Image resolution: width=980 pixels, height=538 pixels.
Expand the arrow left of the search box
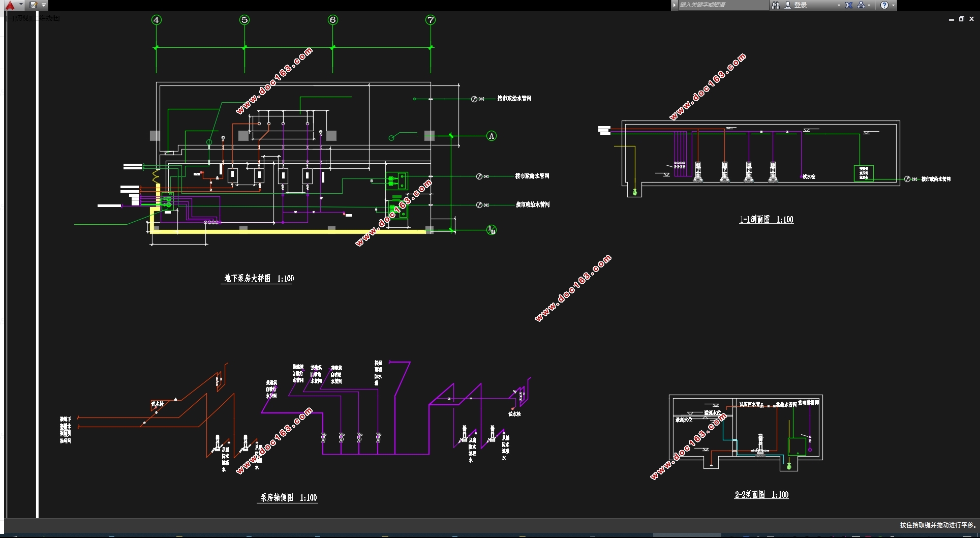click(x=675, y=5)
